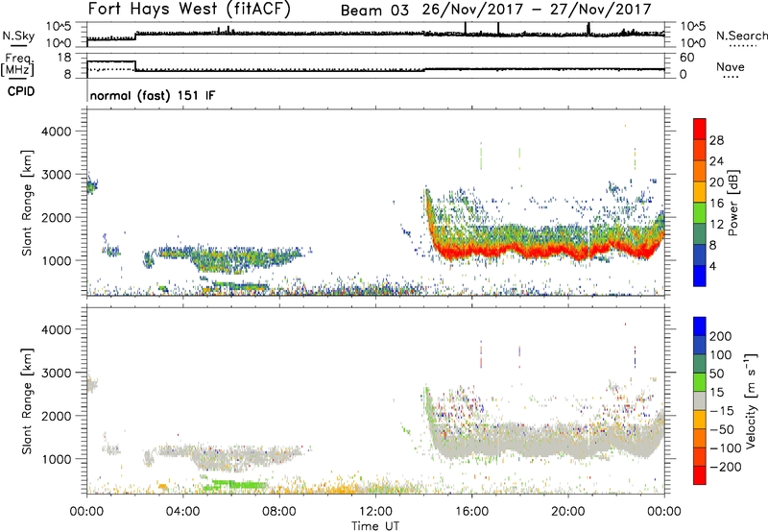This screenshot has width=768, height=532.
Task: Click the '200' value on Velocity colorbar
Action: [x=721, y=336]
